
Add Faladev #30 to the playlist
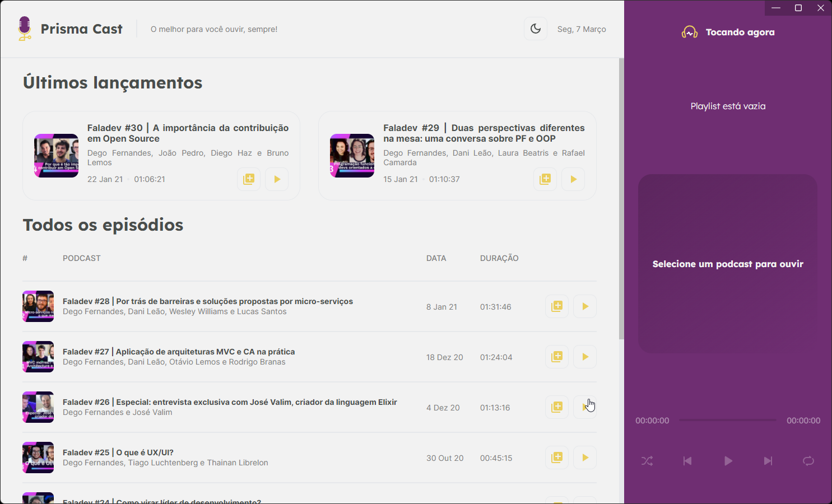coord(249,179)
